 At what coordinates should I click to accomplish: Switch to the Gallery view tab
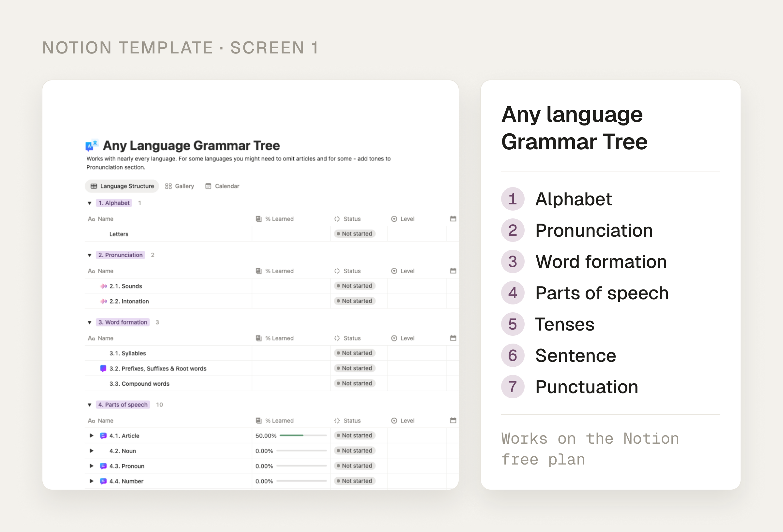point(179,186)
